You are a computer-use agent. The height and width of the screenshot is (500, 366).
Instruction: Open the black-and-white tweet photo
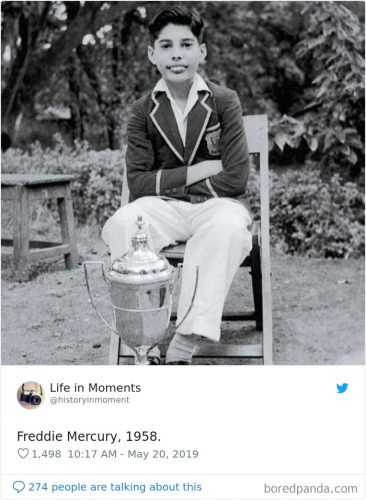click(x=183, y=183)
